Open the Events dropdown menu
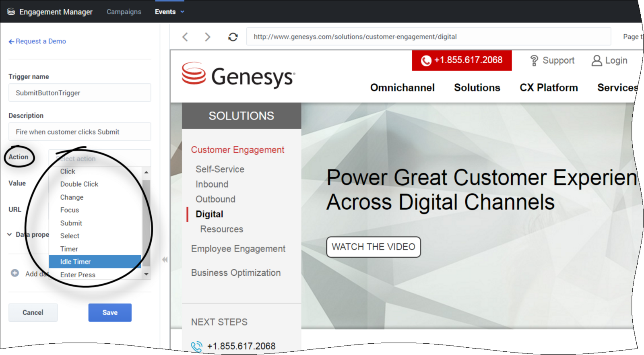The height and width of the screenshot is (355, 644). point(169,12)
